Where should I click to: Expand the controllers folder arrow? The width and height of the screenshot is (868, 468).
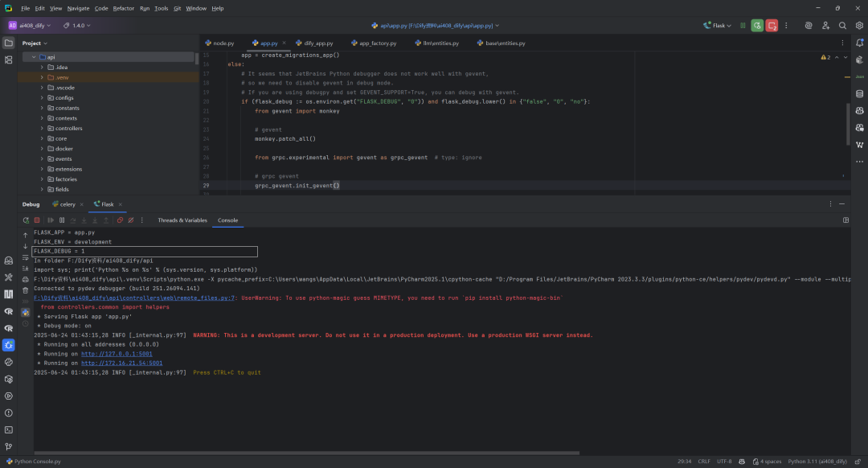tap(42, 129)
